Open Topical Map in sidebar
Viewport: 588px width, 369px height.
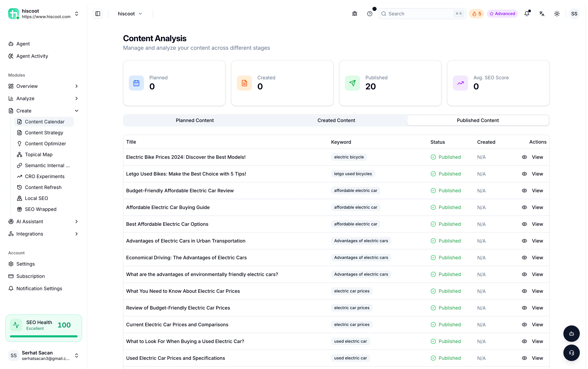[44, 155]
